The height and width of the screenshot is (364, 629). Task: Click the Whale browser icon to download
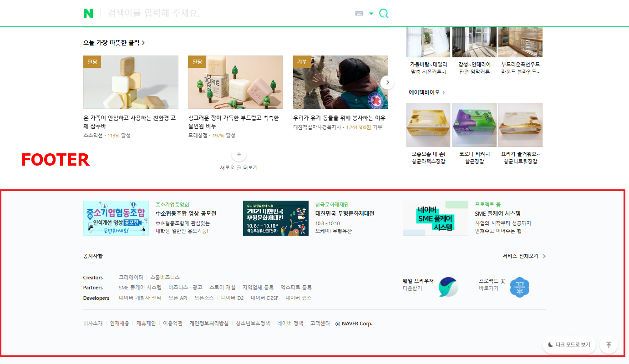(x=448, y=287)
